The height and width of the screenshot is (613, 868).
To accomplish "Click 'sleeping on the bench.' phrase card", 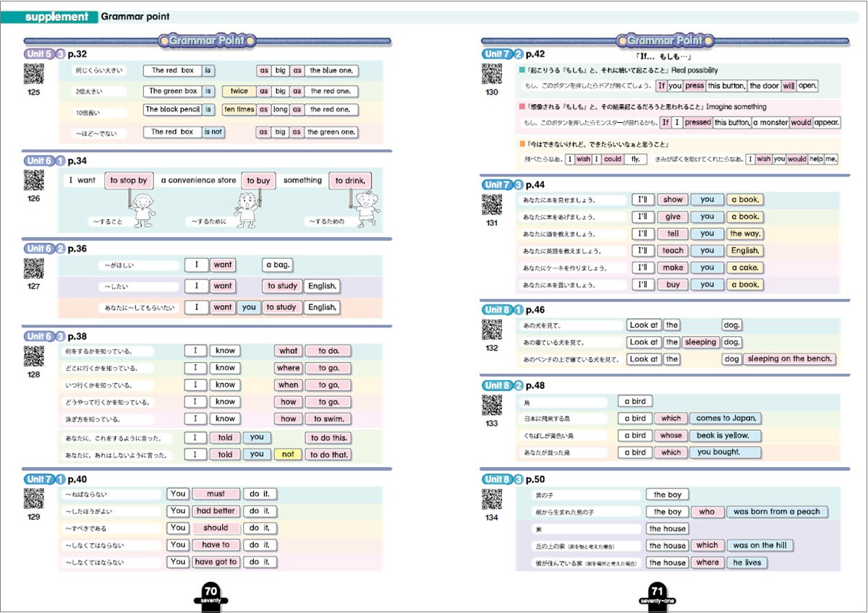I will [790, 359].
